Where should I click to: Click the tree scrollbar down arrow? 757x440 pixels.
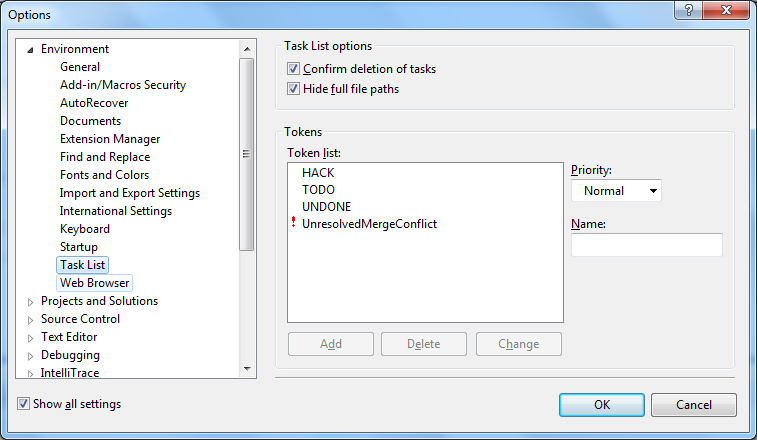(x=247, y=369)
